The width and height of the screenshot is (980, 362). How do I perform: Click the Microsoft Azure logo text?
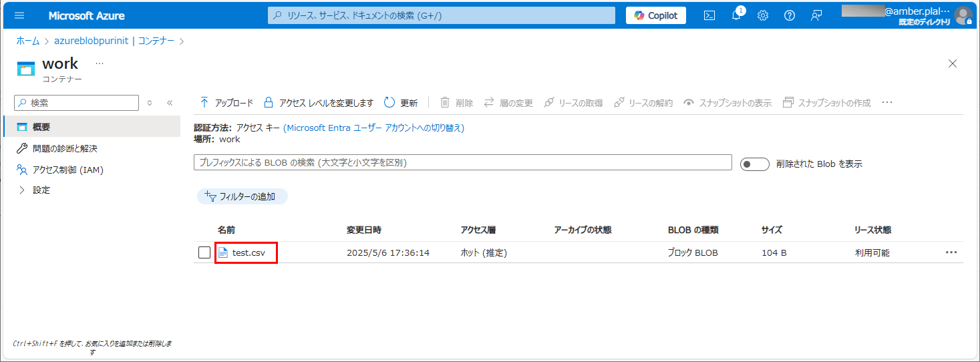tap(86, 15)
